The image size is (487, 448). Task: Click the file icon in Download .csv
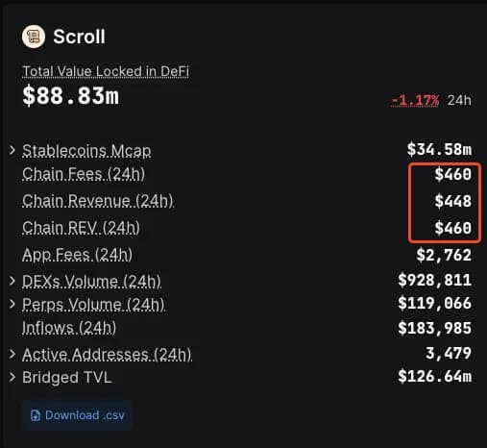click(x=36, y=415)
